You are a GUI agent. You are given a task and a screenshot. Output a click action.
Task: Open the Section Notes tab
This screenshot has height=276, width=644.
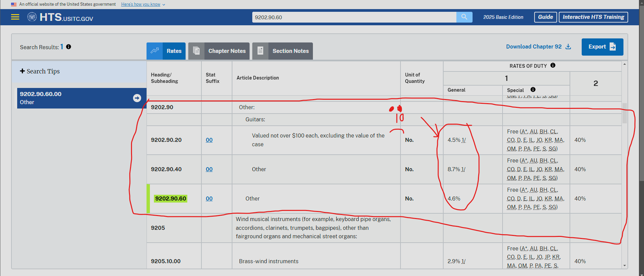pos(283,51)
